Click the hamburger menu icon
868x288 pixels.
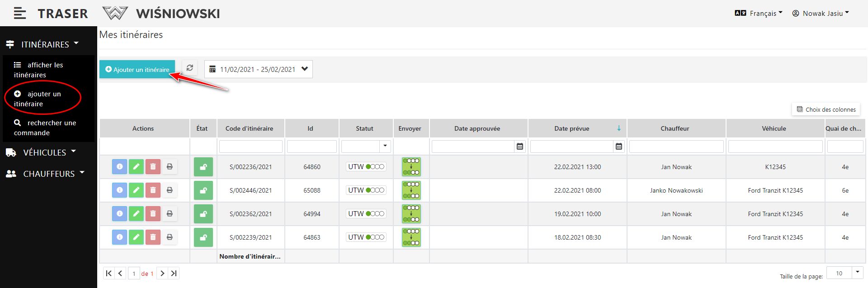19,14
